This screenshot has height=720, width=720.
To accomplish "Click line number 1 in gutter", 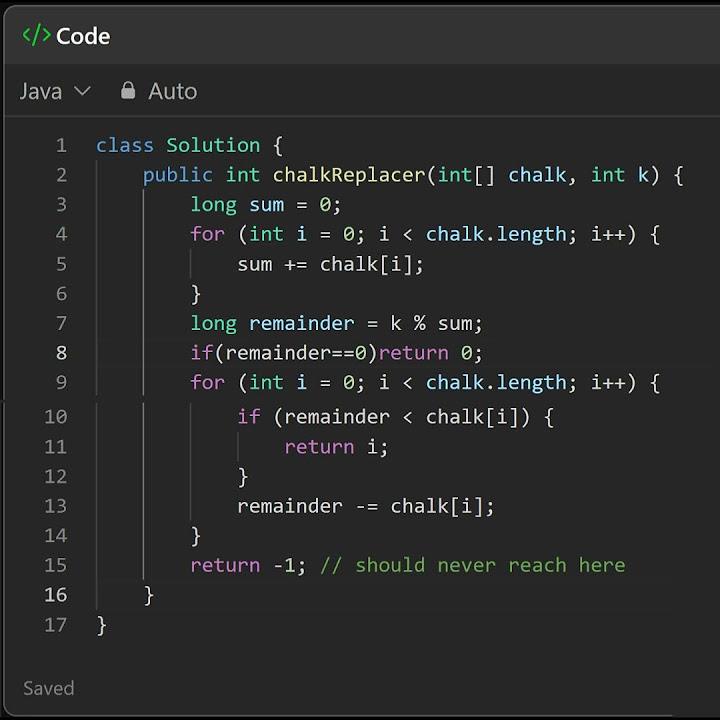I will point(61,145).
